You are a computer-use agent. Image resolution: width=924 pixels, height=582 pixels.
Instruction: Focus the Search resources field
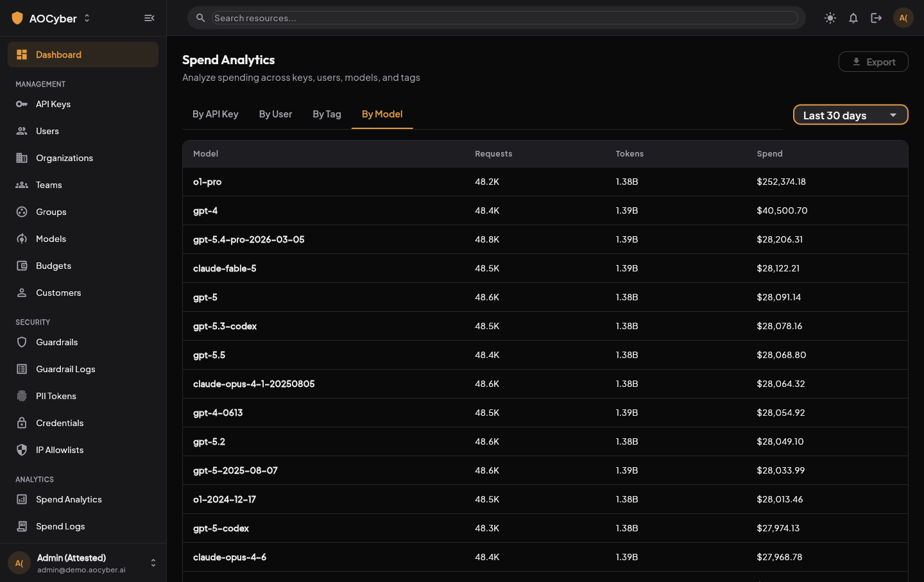point(505,18)
